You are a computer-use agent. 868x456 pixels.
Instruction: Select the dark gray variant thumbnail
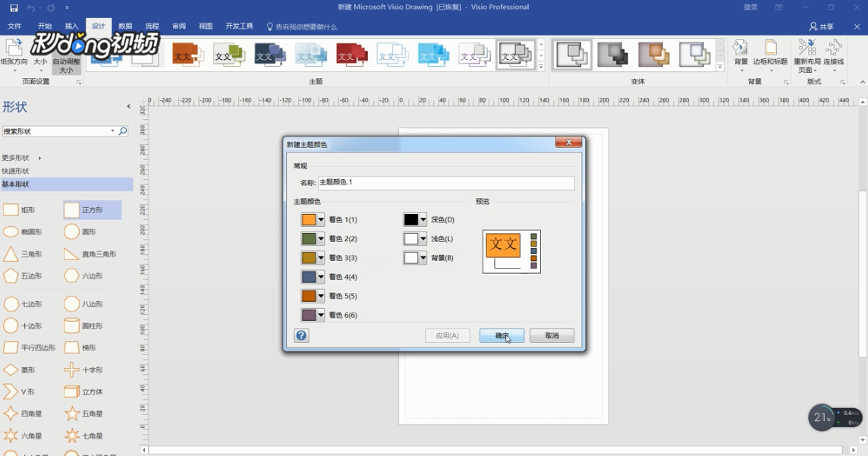tap(613, 55)
